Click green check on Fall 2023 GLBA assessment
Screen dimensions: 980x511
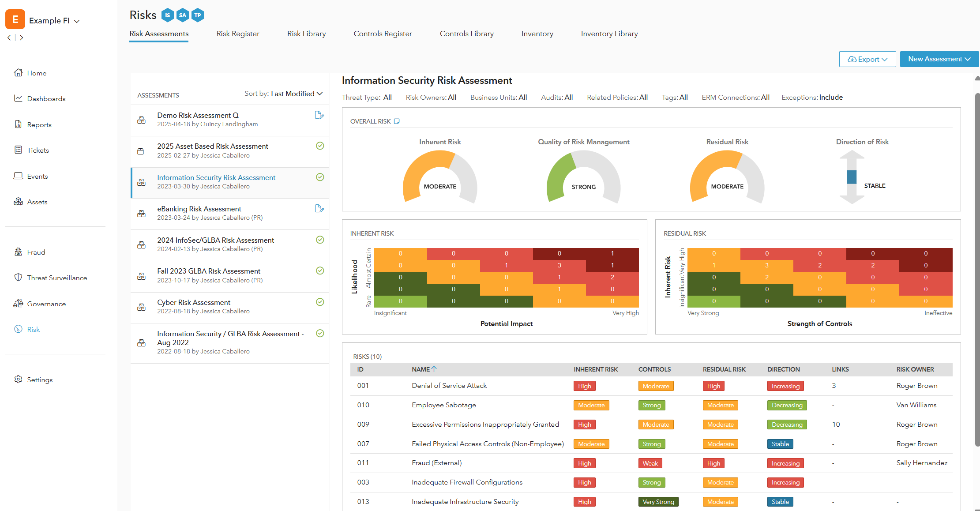(x=320, y=271)
